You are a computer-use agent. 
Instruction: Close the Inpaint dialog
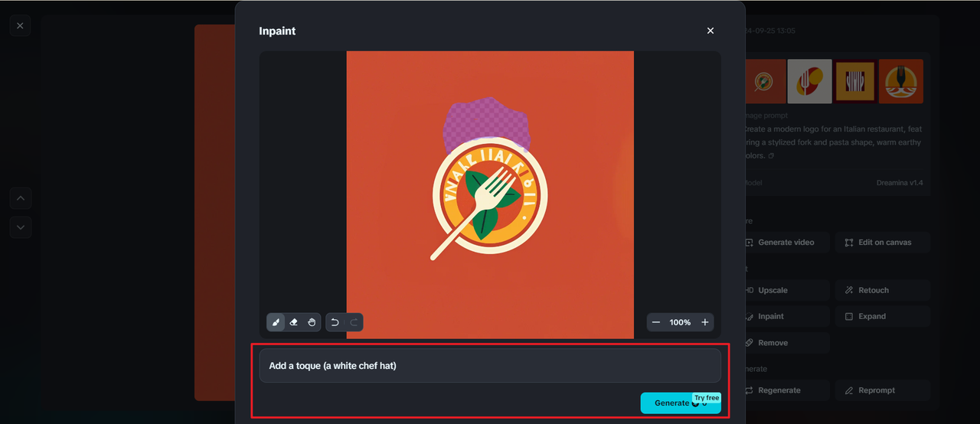(710, 31)
